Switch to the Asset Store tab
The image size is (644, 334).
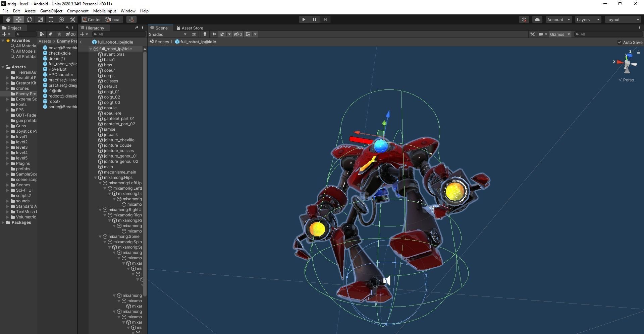pyautogui.click(x=190, y=28)
